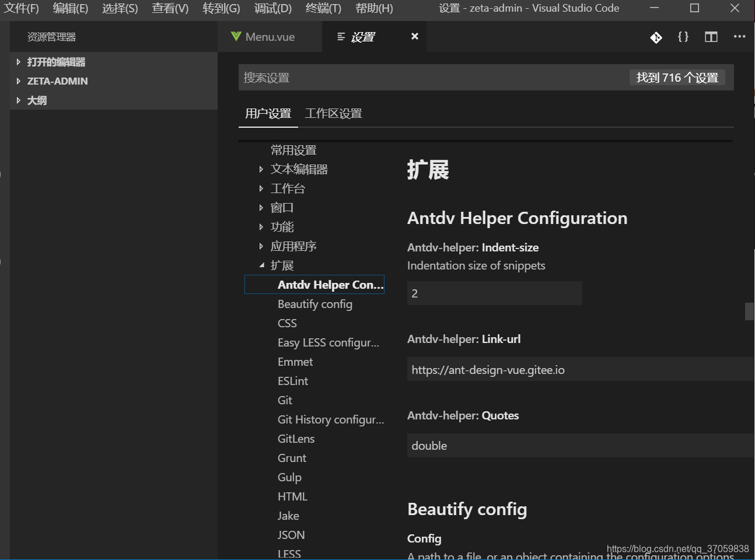The width and height of the screenshot is (755, 560).
Task: Select JSON in settings tree
Action: [291, 535]
